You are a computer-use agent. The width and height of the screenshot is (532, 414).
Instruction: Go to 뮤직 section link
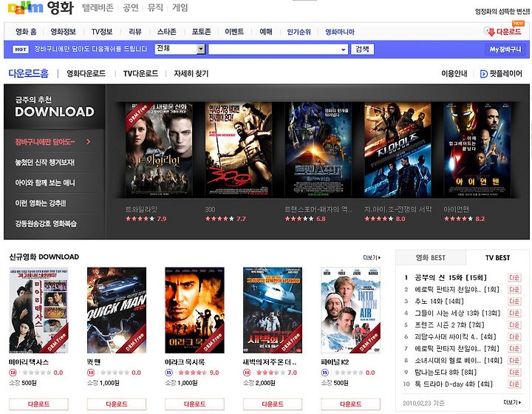(155, 8)
